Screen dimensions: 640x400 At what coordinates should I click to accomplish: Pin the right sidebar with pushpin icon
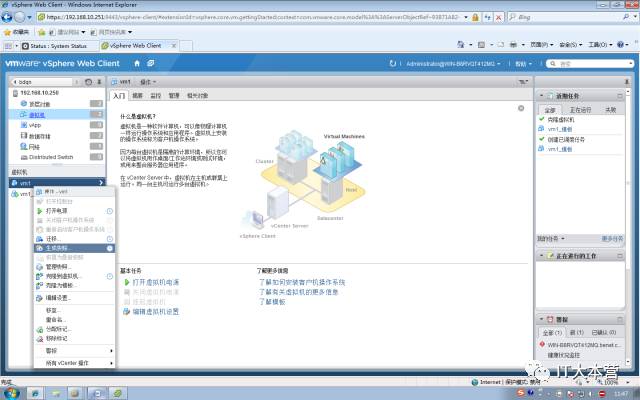click(627, 82)
